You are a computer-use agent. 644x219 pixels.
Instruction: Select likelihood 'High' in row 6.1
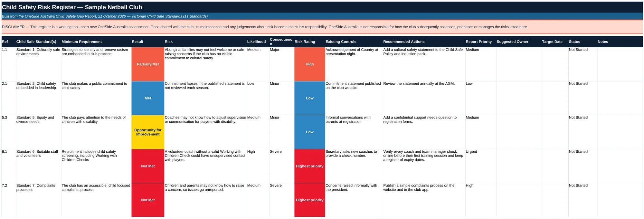258,166
